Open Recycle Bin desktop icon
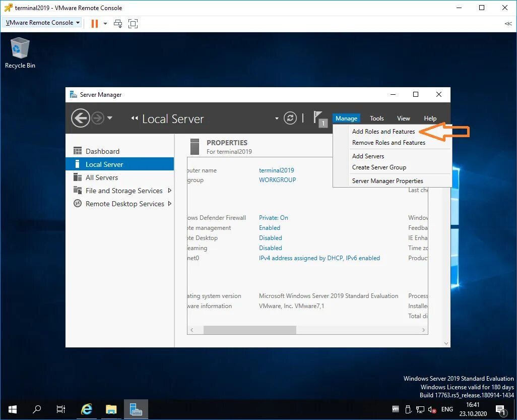Screen dimensions: 517x420 (20, 53)
